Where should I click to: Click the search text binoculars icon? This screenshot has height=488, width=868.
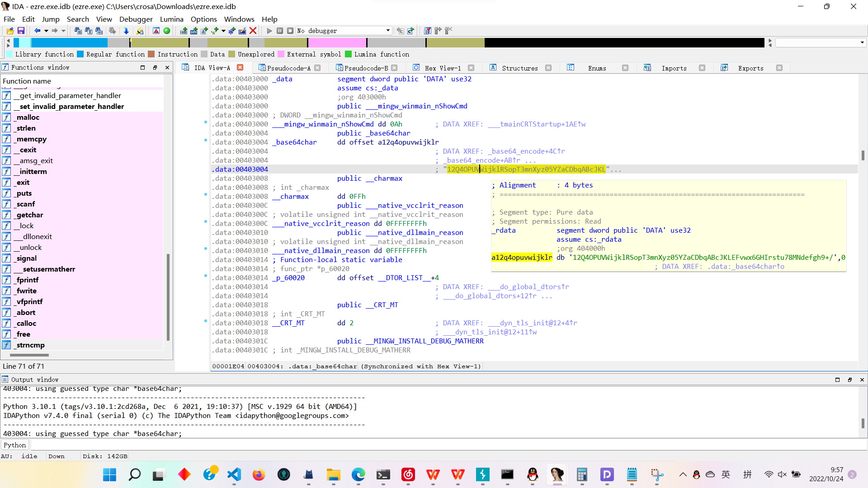point(89,31)
